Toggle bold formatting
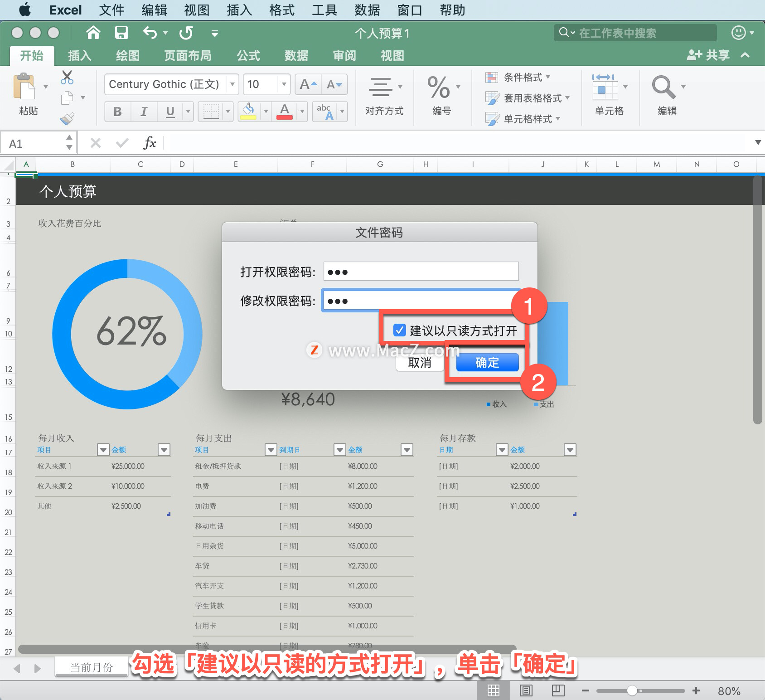 pyautogui.click(x=118, y=112)
